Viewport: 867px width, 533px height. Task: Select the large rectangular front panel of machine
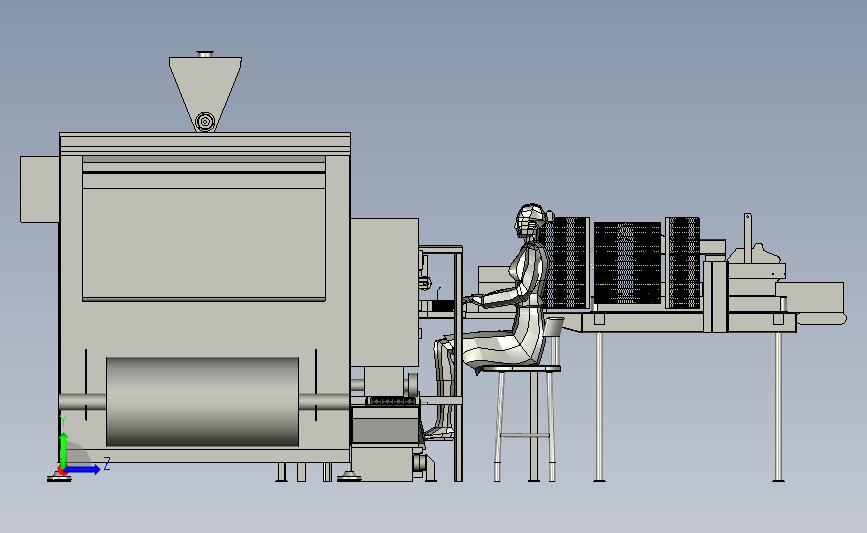(x=204, y=244)
